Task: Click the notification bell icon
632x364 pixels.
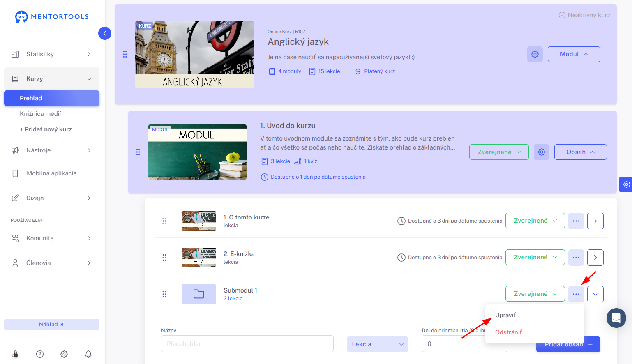Action: (88, 354)
